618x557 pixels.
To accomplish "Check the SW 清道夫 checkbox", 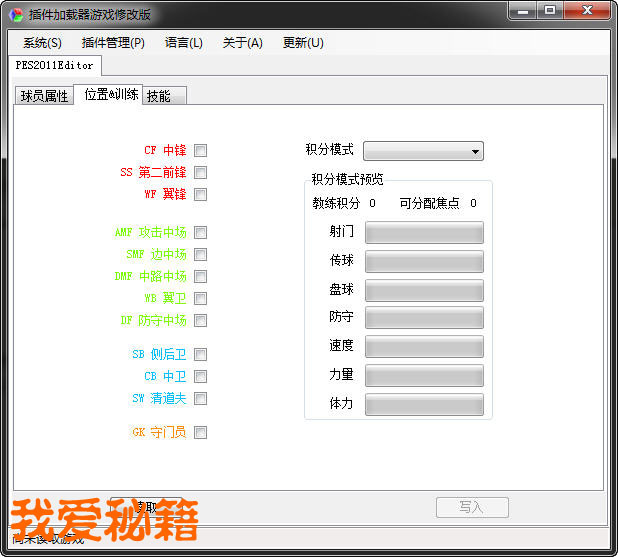I will 201,399.
